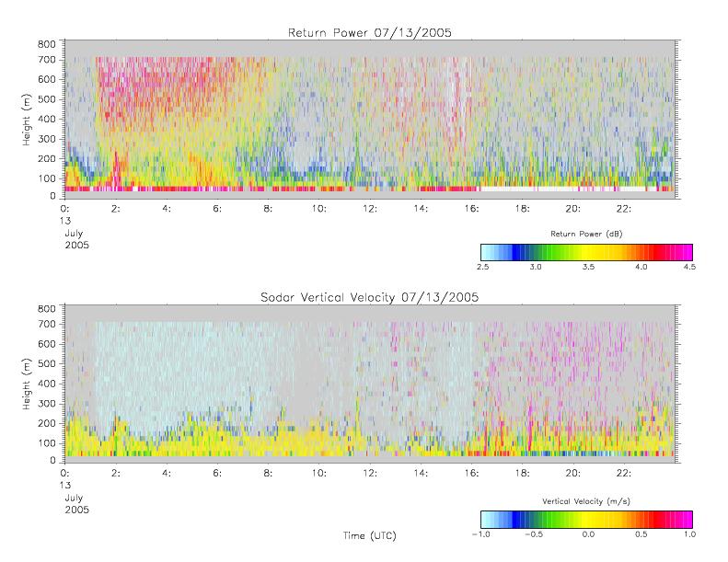
Task: Click the "Return Power 07/13/2005" chart title
Action: (370, 32)
